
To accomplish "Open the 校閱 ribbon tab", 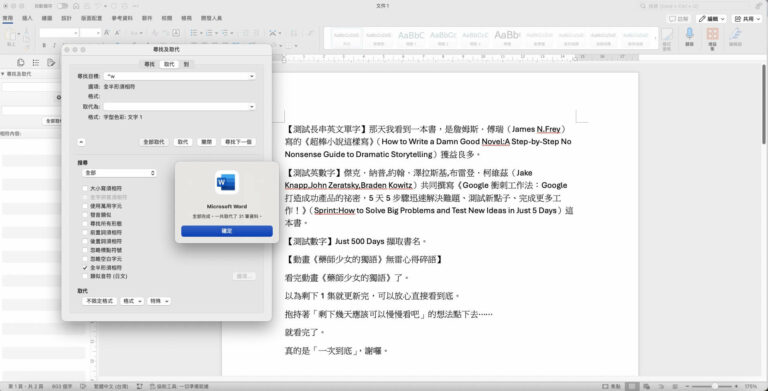I will pos(167,18).
